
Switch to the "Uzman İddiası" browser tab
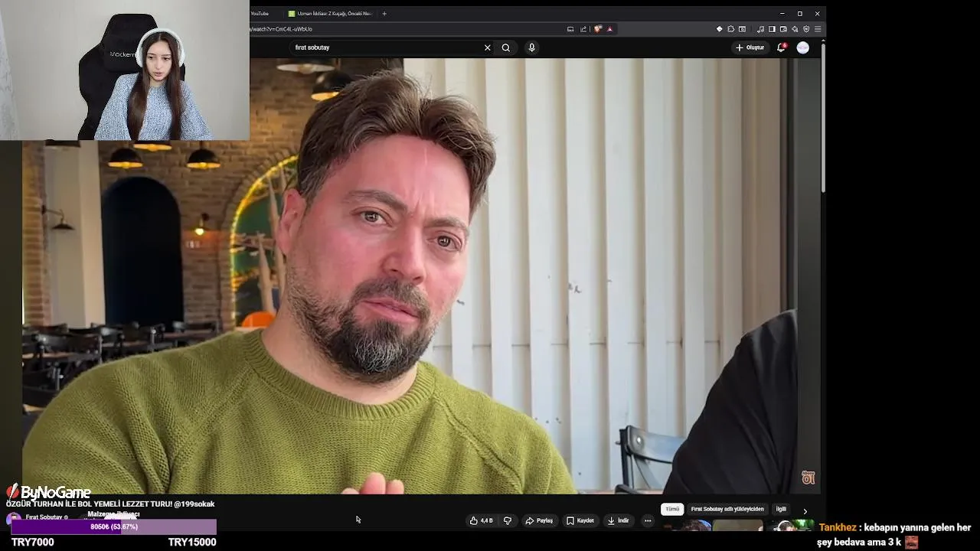(x=331, y=13)
